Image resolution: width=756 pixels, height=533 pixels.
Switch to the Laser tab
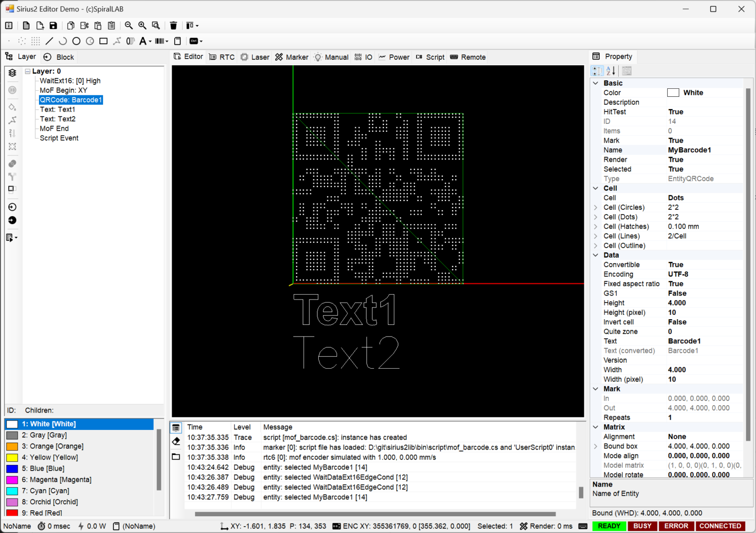pos(255,57)
